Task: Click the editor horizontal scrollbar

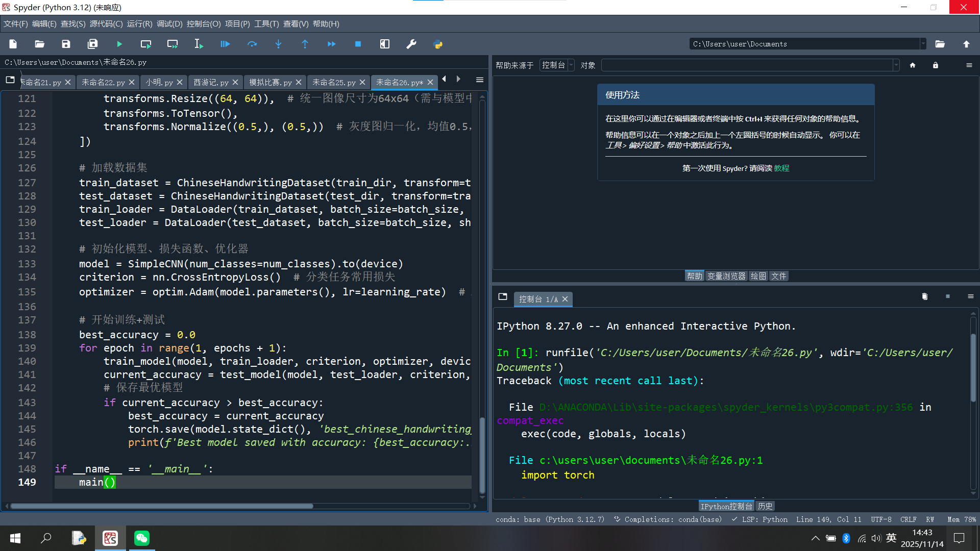Action: tap(161, 506)
